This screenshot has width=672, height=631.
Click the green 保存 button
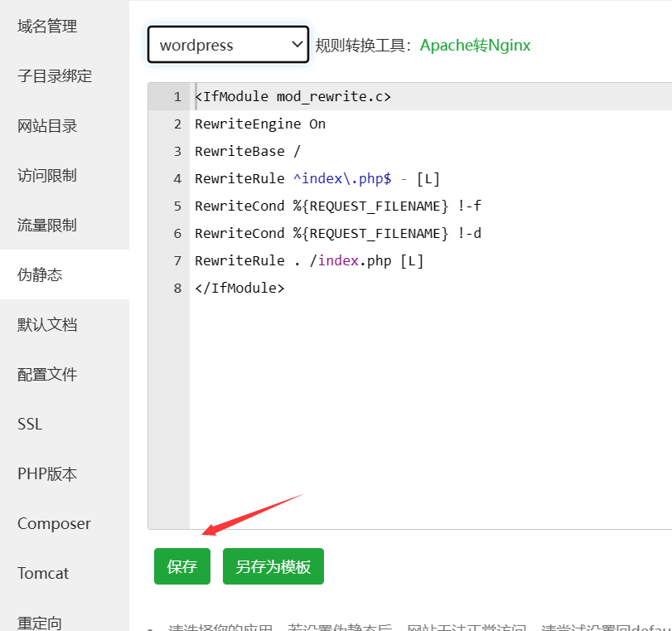tap(182, 566)
